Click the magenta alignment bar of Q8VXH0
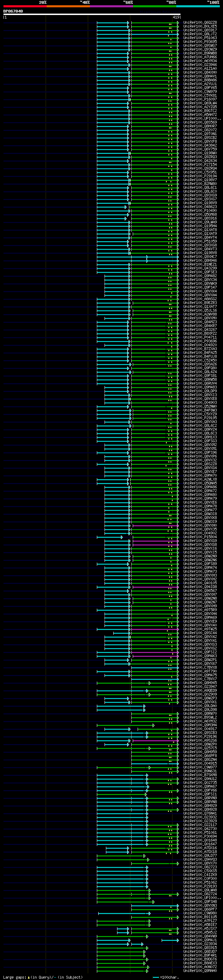 [x=155, y=526]
